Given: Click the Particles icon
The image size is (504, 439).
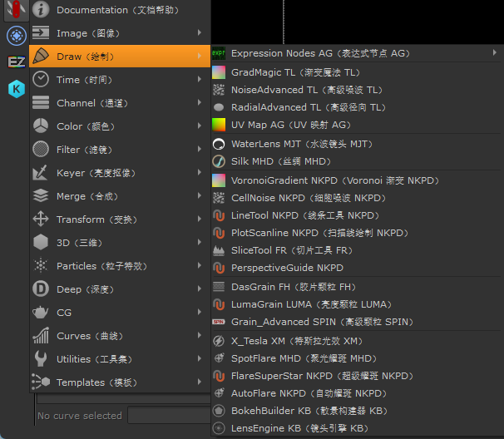Looking at the screenshot, I should click(x=41, y=265).
